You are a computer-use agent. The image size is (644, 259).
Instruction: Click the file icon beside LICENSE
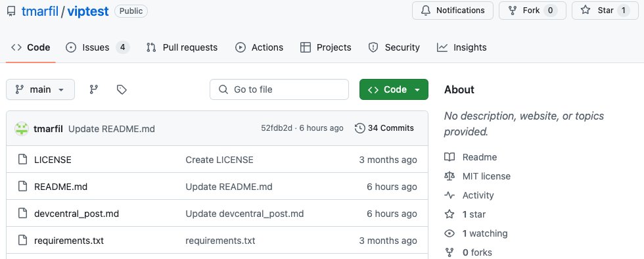[22, 160]
